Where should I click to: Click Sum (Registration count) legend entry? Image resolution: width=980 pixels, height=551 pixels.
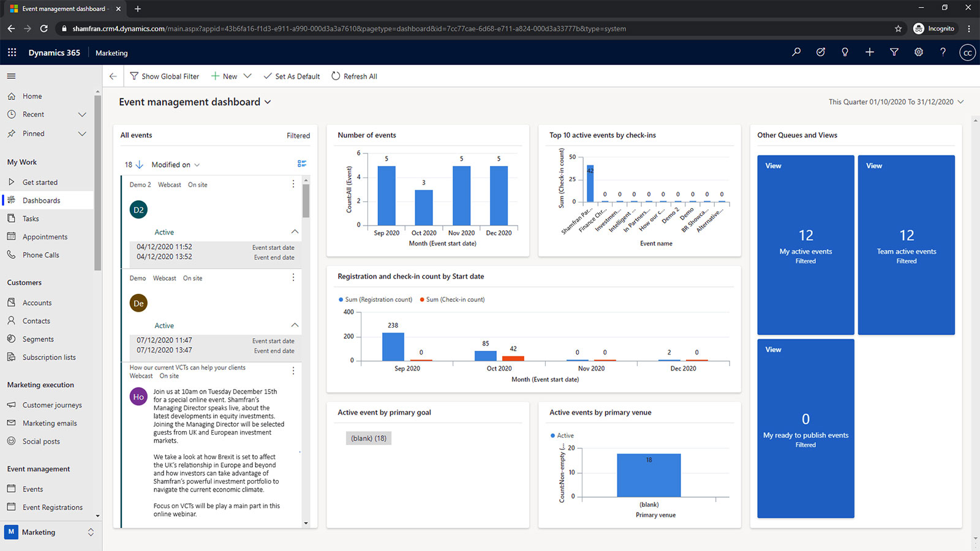point(375,299)
